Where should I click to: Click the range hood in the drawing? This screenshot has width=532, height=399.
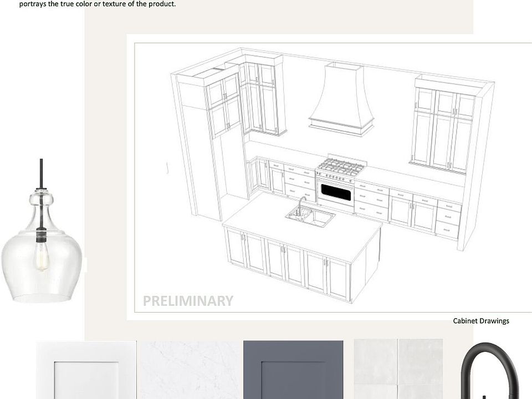click(x=342, y=100)
